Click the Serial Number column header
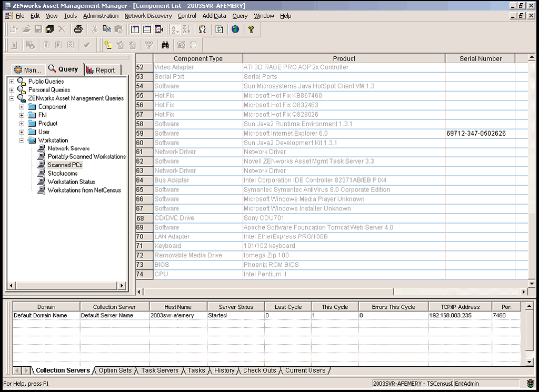The height and width of the screenshot is (392, 539). click(481, 58)
